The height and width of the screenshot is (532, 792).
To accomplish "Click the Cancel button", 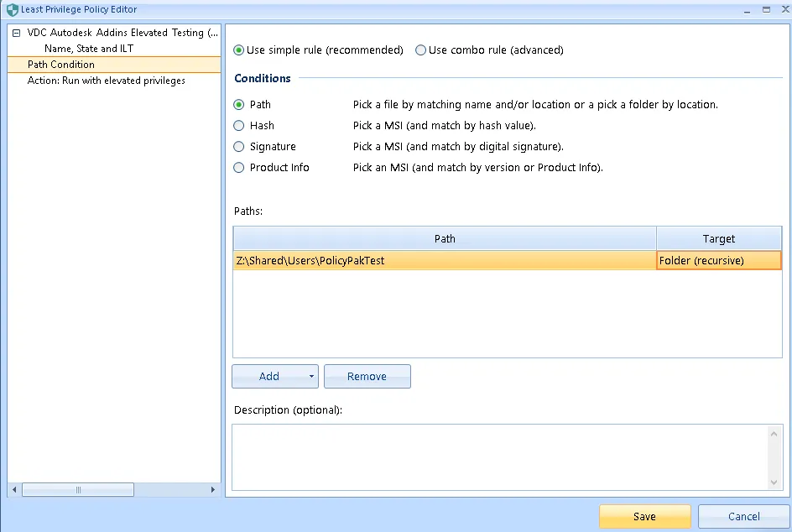I will (743, 516).
